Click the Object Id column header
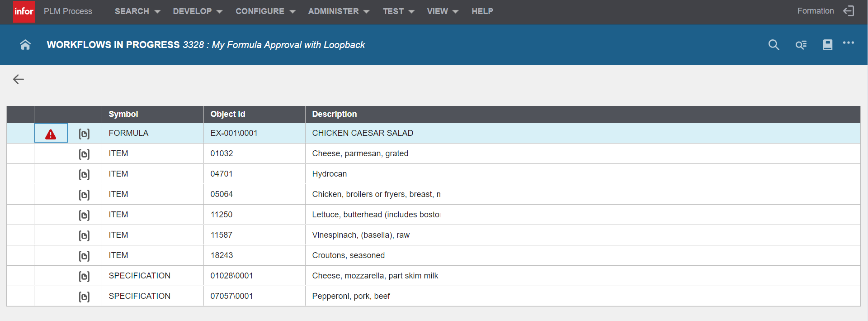 [228, 114]
